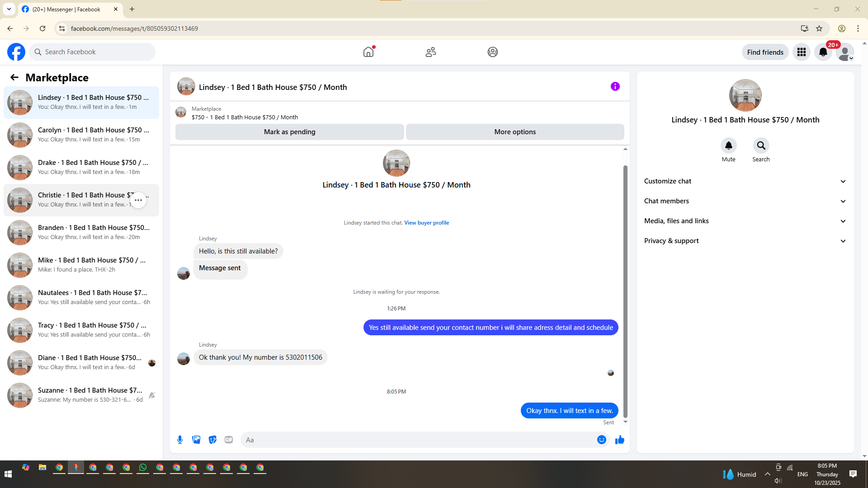Screen dimensions: 868x488
Task: Open the sticker picker icon
Action: point(212,440)
